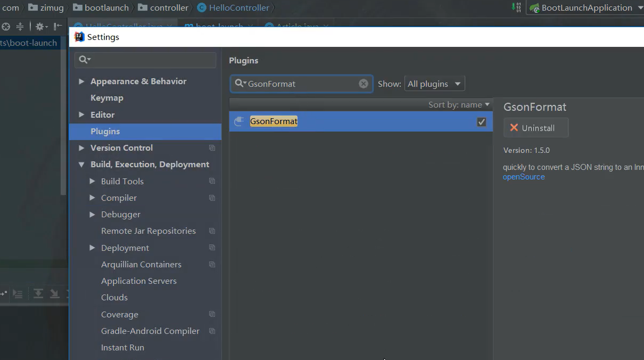Screen dimensions: 644x360
Task: Open Instant Run settings page
Action: click(122, 348)
